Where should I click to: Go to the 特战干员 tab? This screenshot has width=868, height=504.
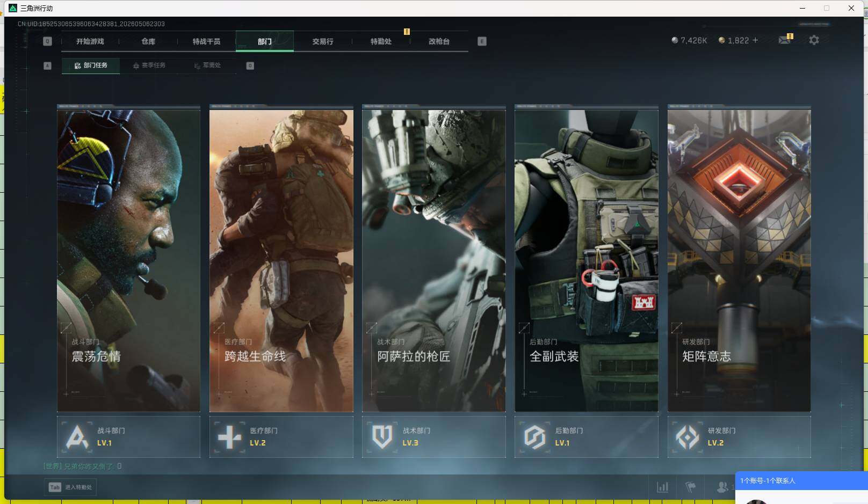[x=206, y=41]
